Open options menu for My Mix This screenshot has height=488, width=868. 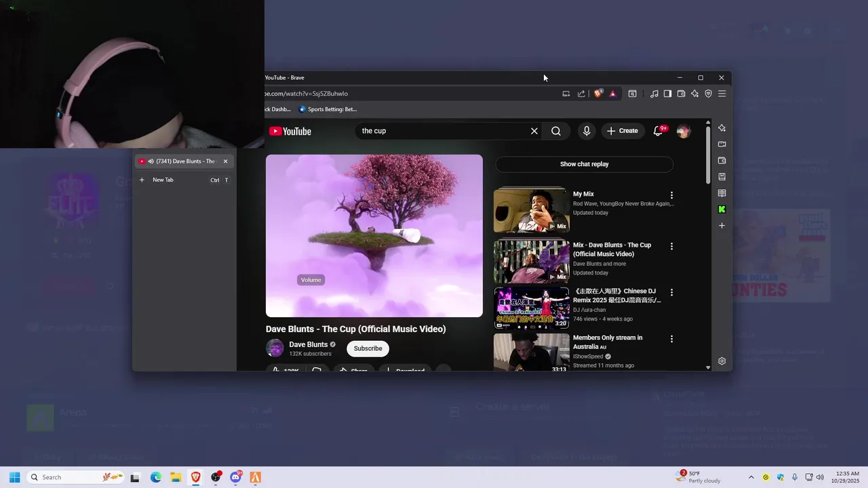(672, 195)
